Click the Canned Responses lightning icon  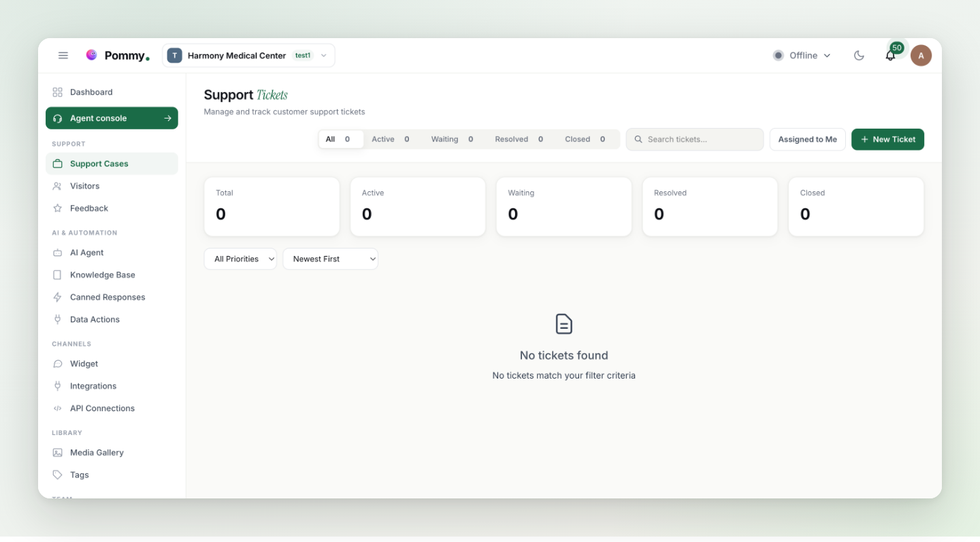pyautogui.click(x=58, y=298)
